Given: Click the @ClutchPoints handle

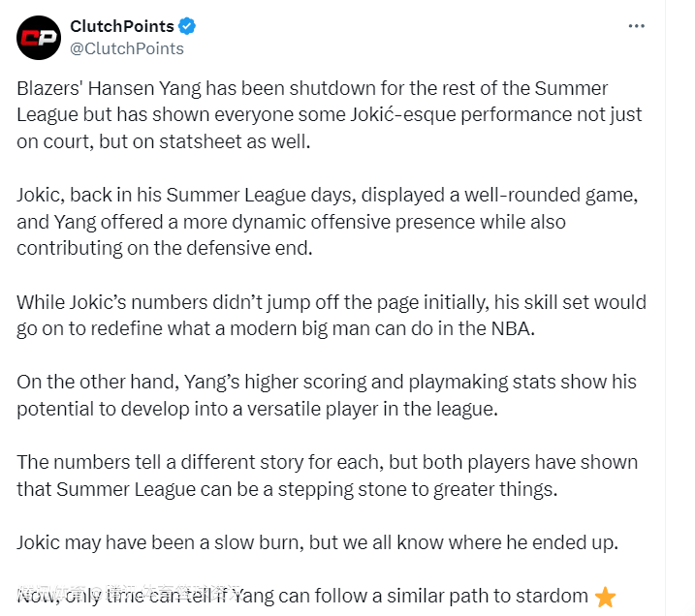Looking at the screenshot, I should pos(126,48).
